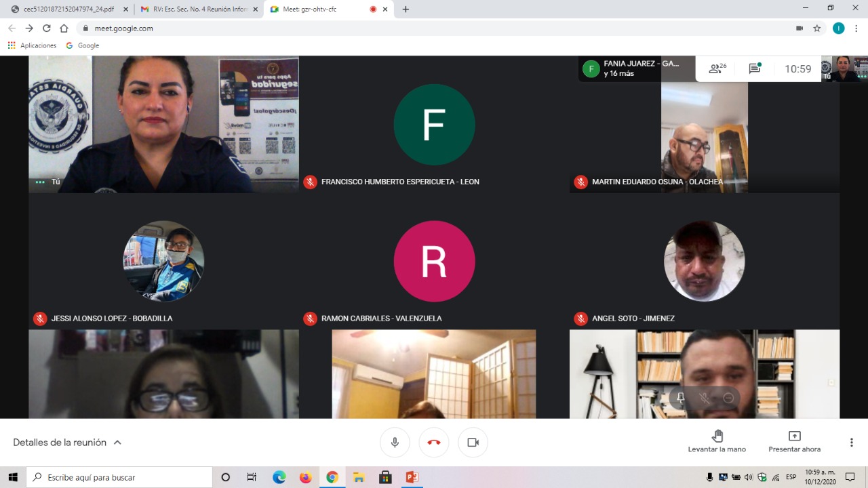Toggle the camera on/off button
868x488 pixels.
473,443
